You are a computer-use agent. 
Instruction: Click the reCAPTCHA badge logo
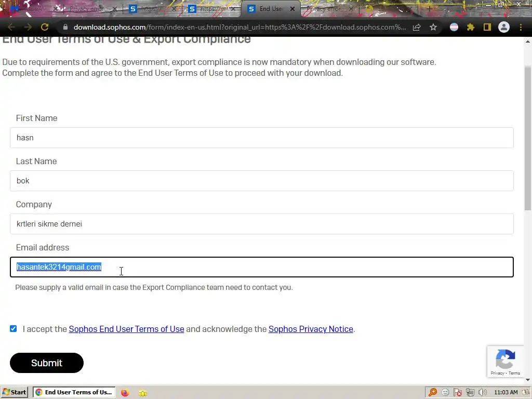(x=505, y=359)
